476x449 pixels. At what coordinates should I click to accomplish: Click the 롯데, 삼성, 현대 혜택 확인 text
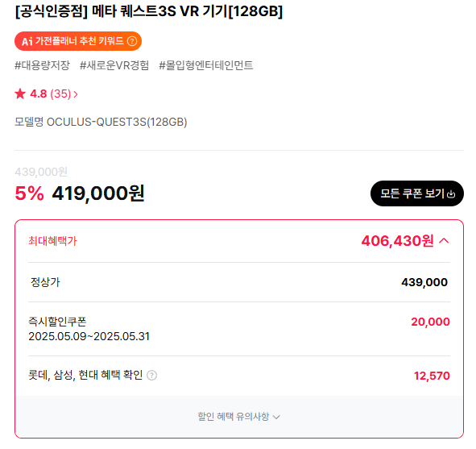tap(85, 375)
